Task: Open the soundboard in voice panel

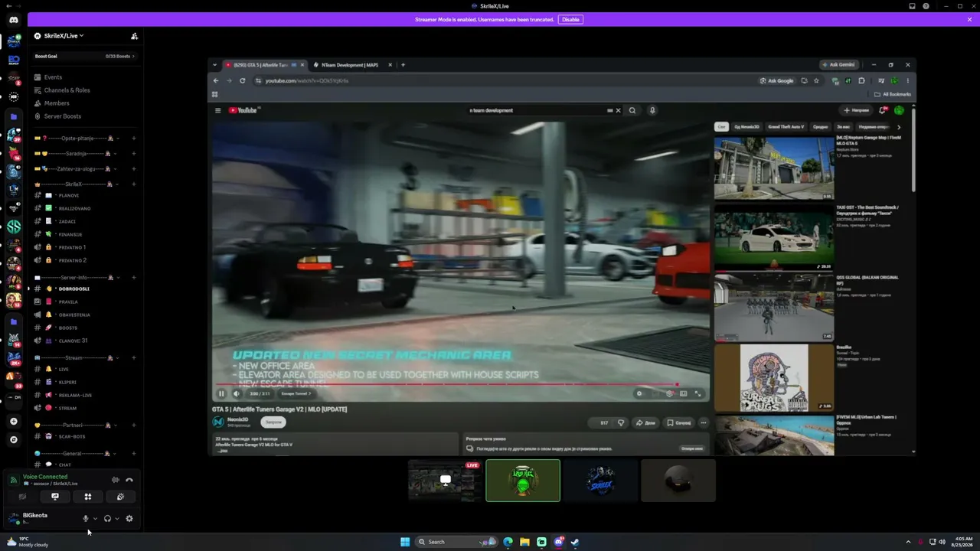Action: pos(120,497)
